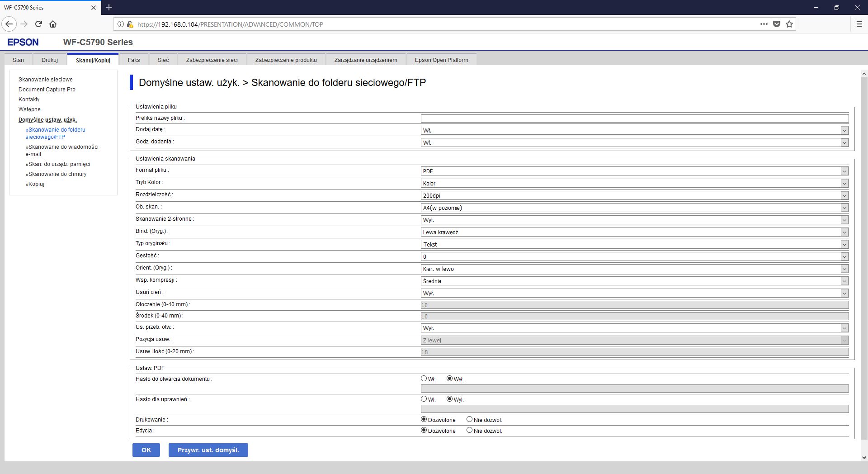The height and width of the screenshot is (474, 868).
Task: Open the Usuń cień dropdown
Action: [635, 293]
